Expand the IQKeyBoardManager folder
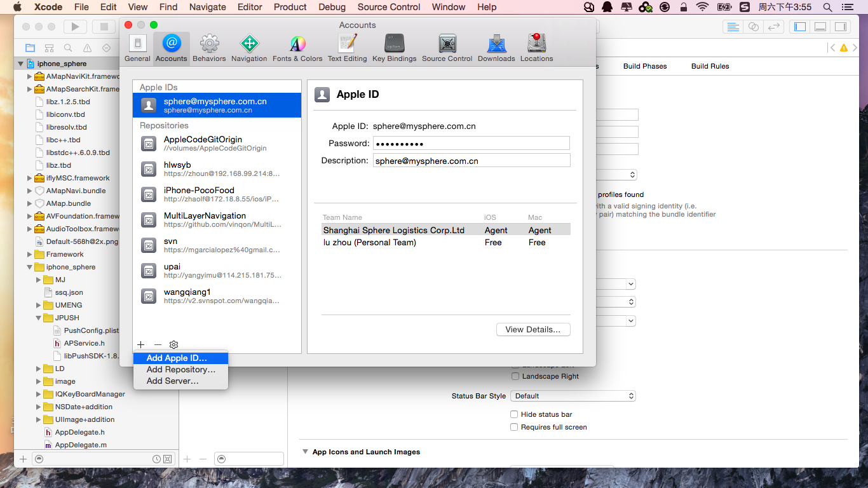This screenshot has height=488, width=868. (38, 394)
